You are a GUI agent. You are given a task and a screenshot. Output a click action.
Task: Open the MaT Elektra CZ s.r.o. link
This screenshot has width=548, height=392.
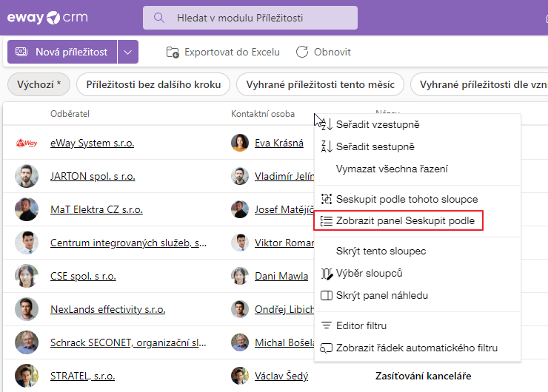tap(96, 209)
